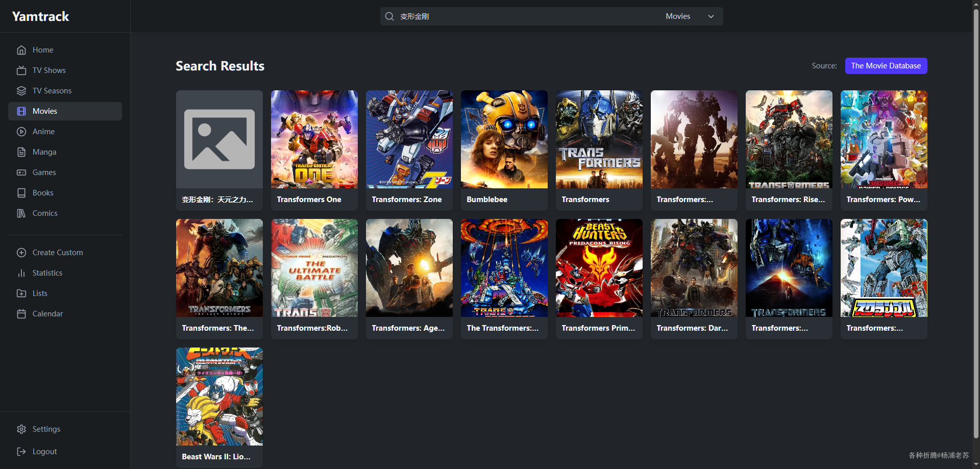
Task: Open the Calendar label
Action: click(48, 314)
